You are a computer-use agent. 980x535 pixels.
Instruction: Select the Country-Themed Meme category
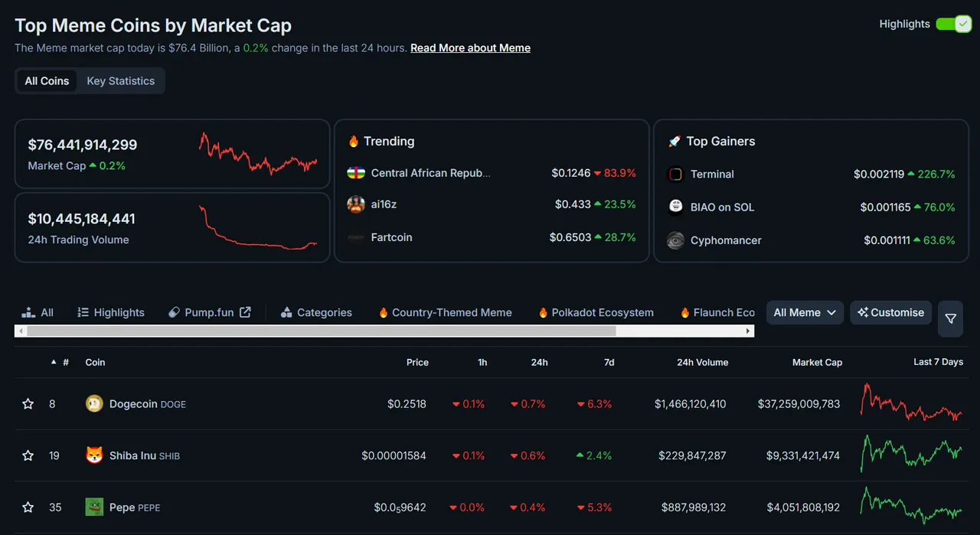coord(445,312)
